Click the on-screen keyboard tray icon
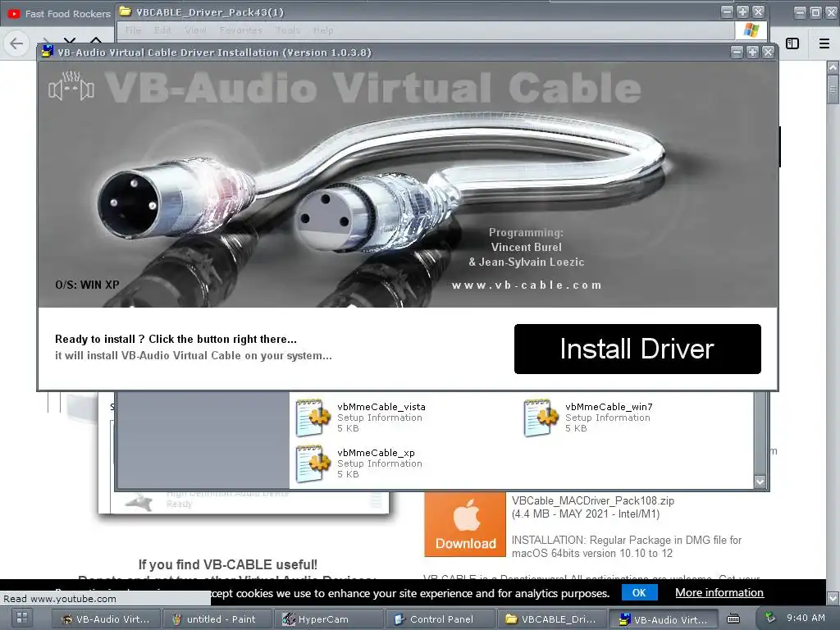The height and width of the screenshot is (630, 840). point(733,619)
